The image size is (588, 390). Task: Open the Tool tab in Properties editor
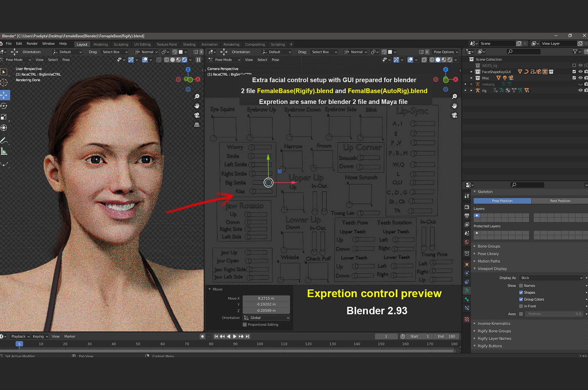coord(467,196)
